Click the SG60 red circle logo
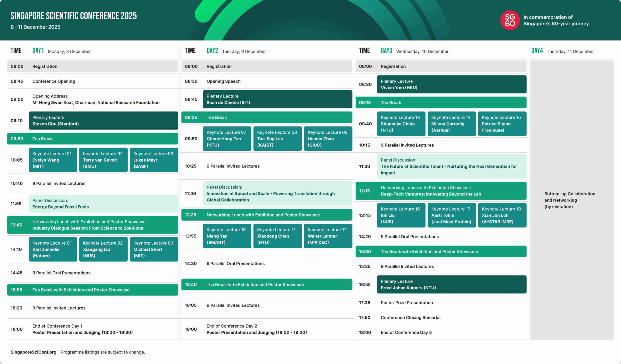This screenshot has width=621, height=364. [x=510, y=20]
